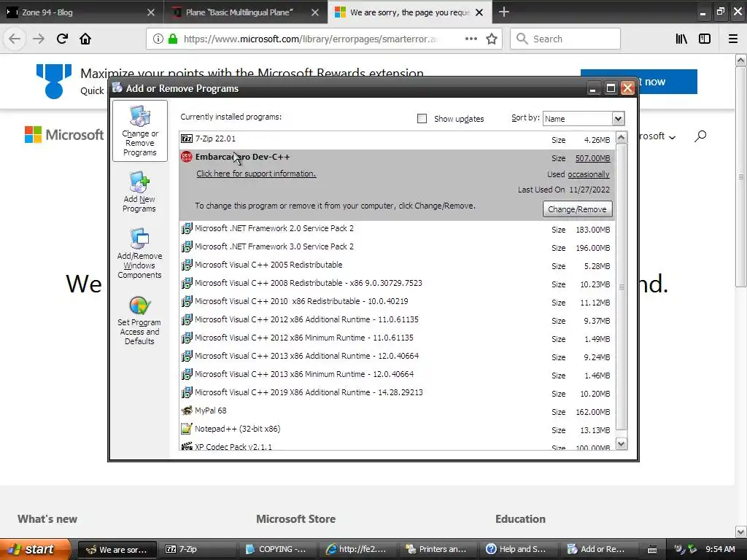Select the Notepad++ (32-bit x86) icon
The height and width of the screenshot is (560, 747).
pos(187,429)
